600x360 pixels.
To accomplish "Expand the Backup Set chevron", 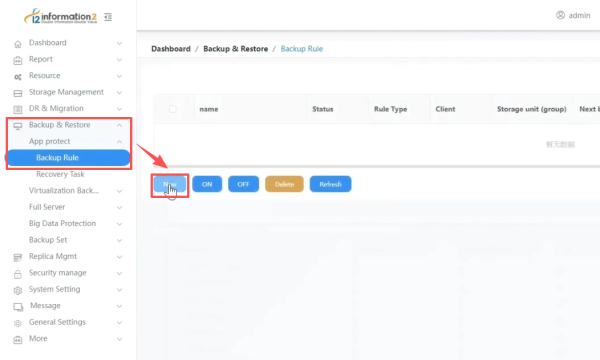I will (x=119, y=240).
